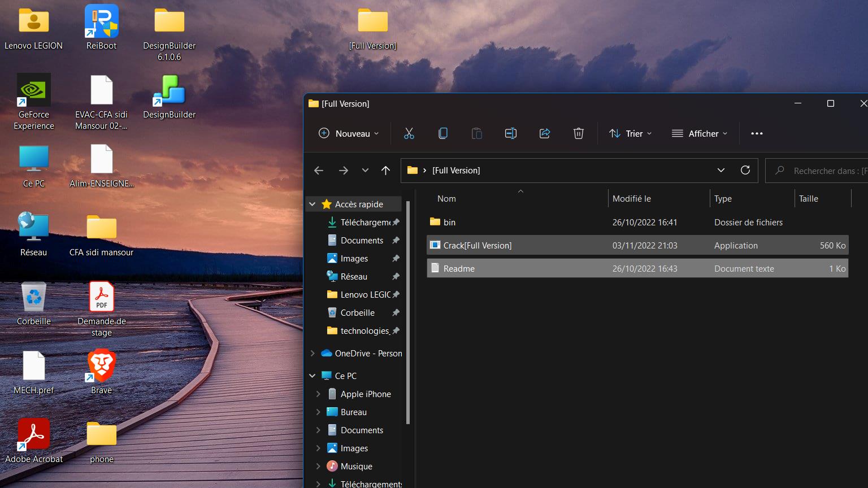Collapse the Accès rapide tree section
Screen dimensions: 868x488
(x=313, y=204)
